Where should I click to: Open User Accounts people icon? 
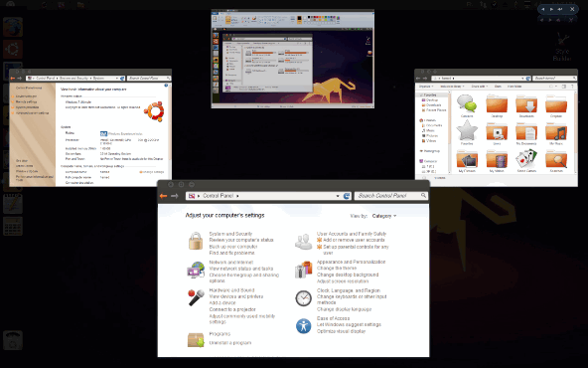[x=303, y=241]
